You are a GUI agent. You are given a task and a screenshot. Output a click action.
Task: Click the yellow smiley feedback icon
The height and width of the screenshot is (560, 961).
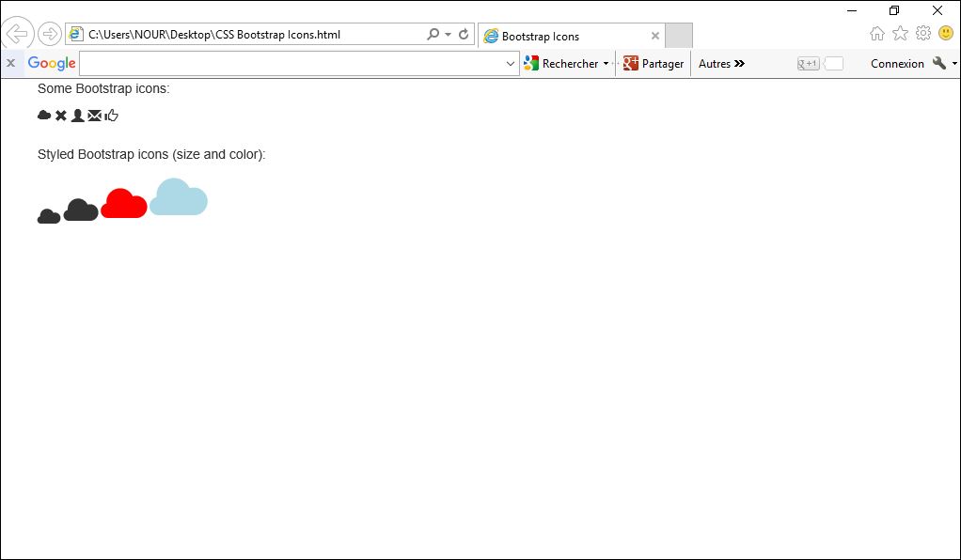tap(946, 33)
